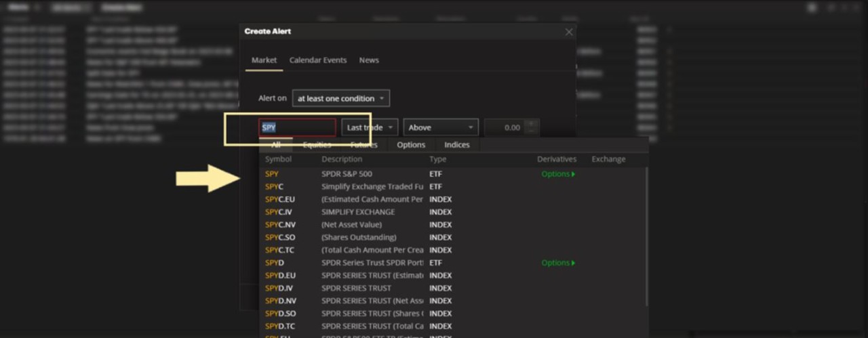Choose the SPYD.IV symbol row
Viewport: 868px width, 338px height.
point(453,288)
